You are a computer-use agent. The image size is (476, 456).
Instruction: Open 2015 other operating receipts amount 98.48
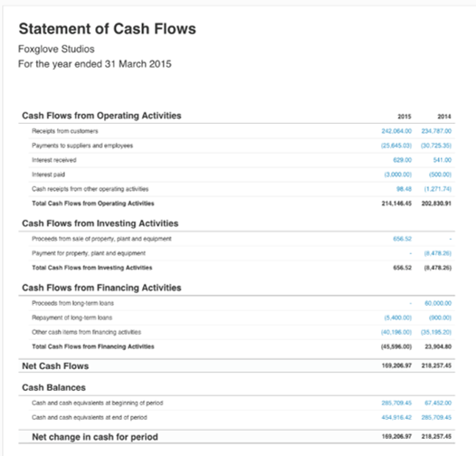[x=404, y=189]
